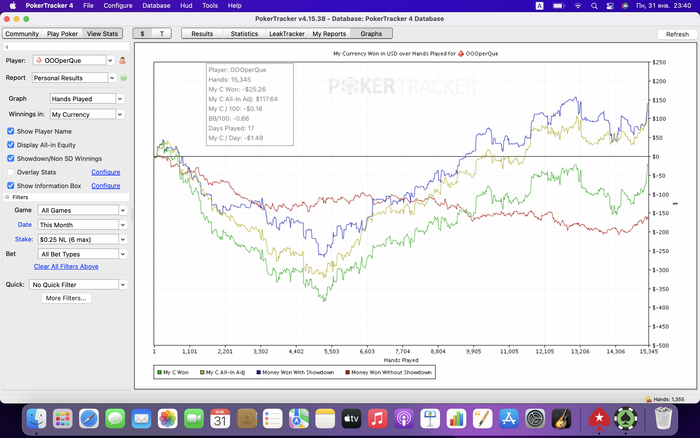This screenshot has width=700, height=438.
Task: Click Configure link for Overlay Stats
Action: tap(106, 172)
